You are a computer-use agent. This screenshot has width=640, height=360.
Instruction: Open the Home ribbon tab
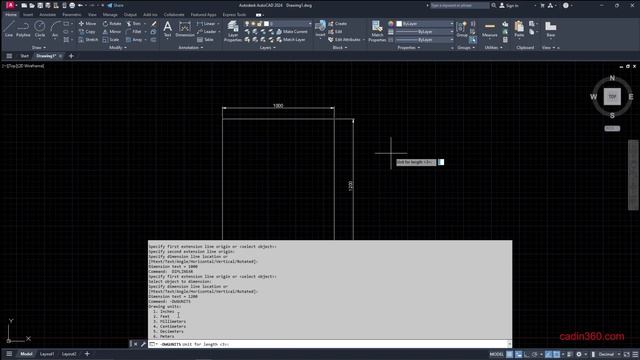pos(11,15)
